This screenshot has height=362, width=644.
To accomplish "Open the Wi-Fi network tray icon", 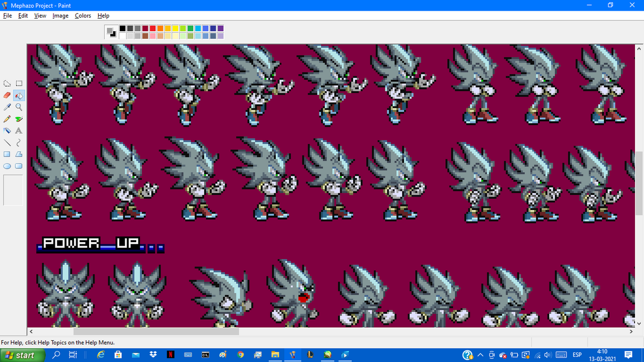I will (538, 355).
